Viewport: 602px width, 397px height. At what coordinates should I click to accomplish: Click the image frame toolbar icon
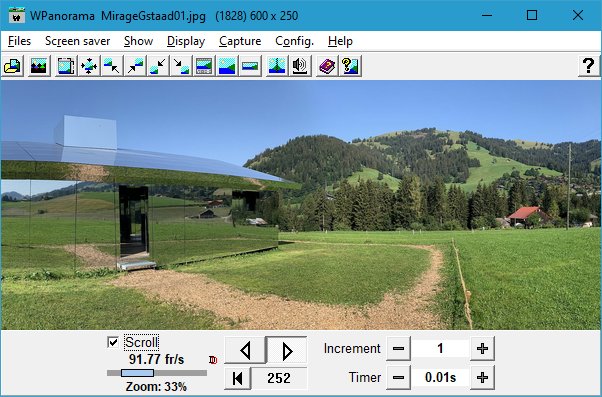[x=66, y=66]
